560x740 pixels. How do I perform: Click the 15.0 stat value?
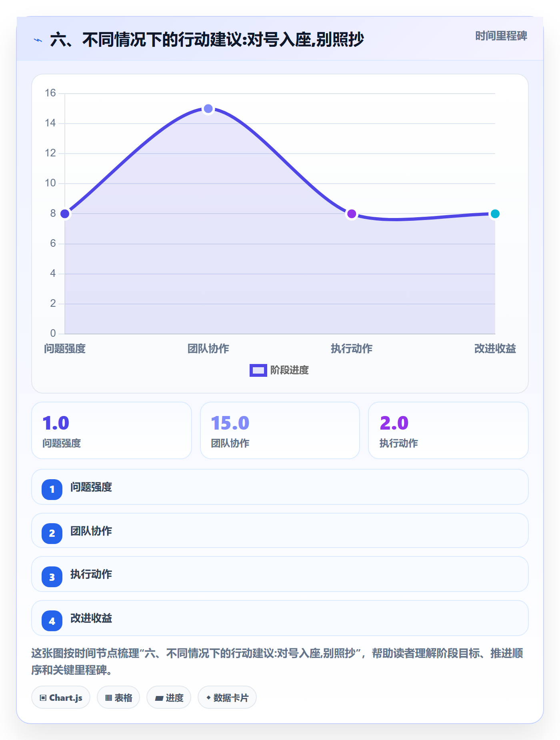tap(230, 423)
